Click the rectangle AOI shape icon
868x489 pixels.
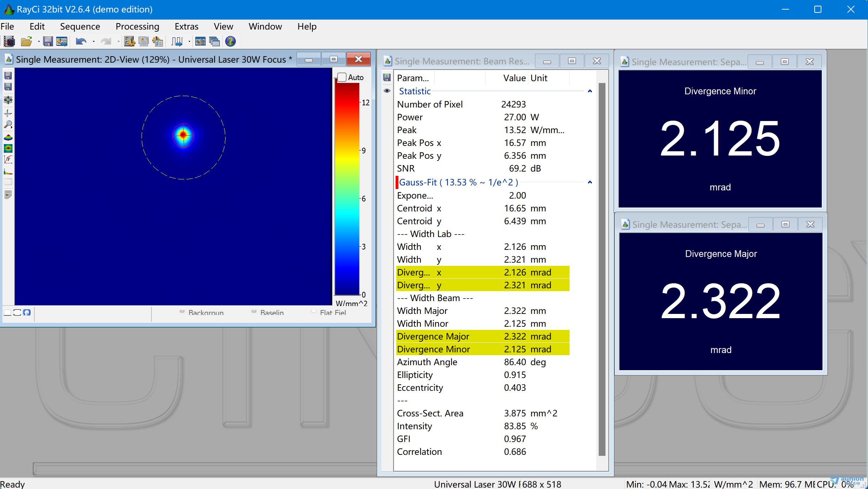[x=7, y=312]
